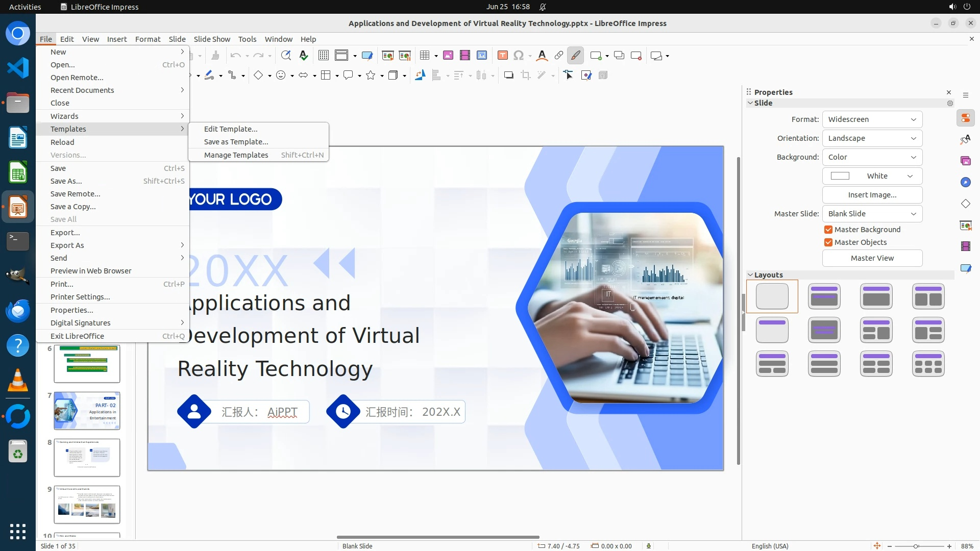
Task: Uncheck the Master Objects checkbox
Action: [828, 242]
